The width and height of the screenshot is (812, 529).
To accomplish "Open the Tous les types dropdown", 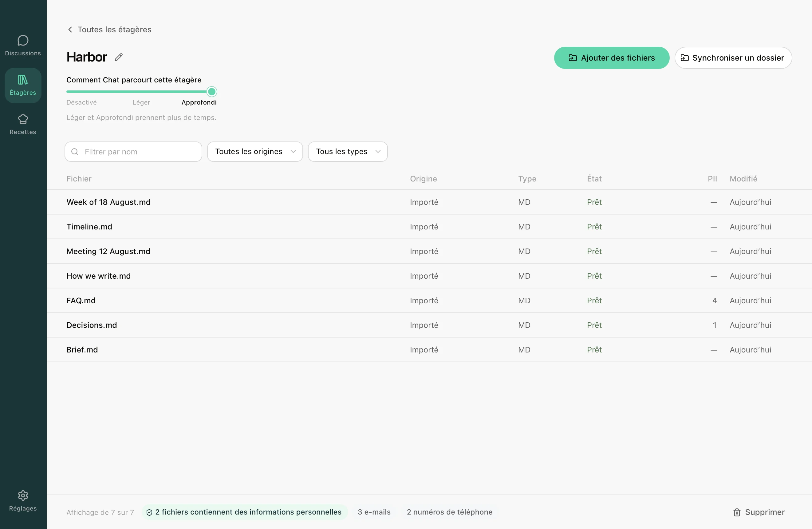I will coord(348,152).
